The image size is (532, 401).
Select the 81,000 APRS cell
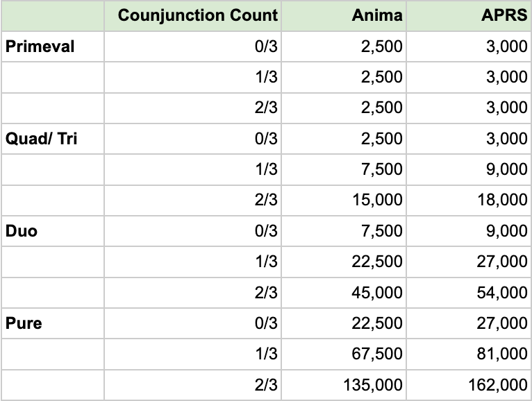[x=469, y=354]
